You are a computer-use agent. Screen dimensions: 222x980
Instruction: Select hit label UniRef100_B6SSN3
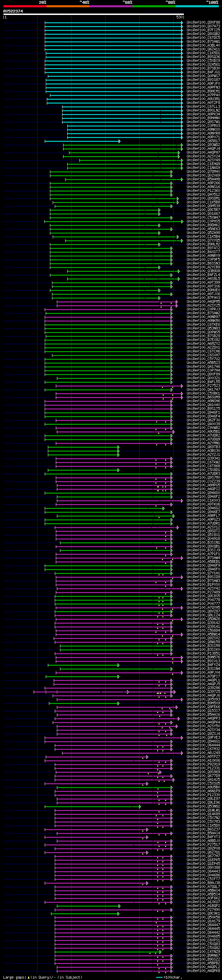[203, 264]
